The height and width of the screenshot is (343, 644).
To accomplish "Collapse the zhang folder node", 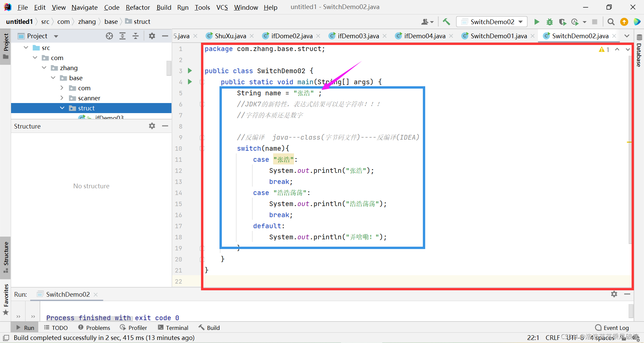I will pyautogui.click(x=44, y=68).
